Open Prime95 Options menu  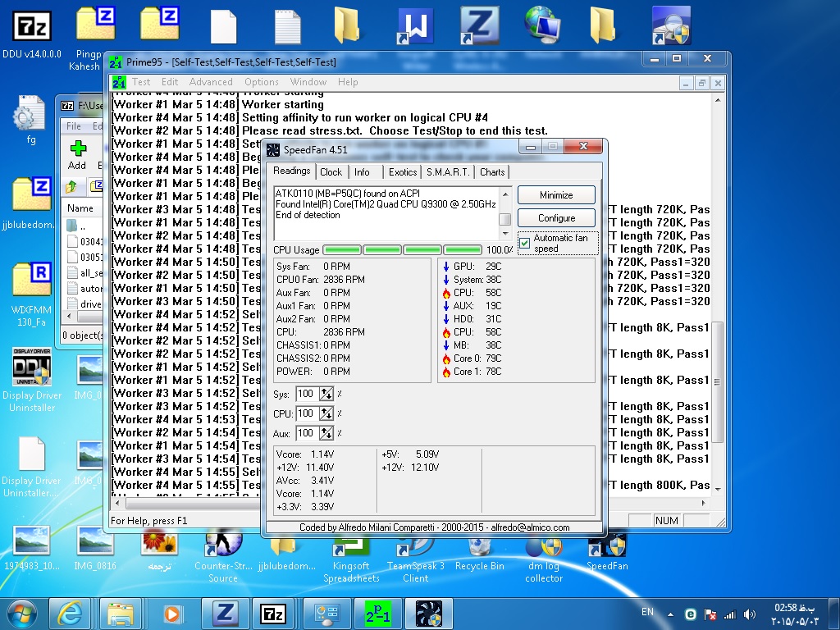262,82
